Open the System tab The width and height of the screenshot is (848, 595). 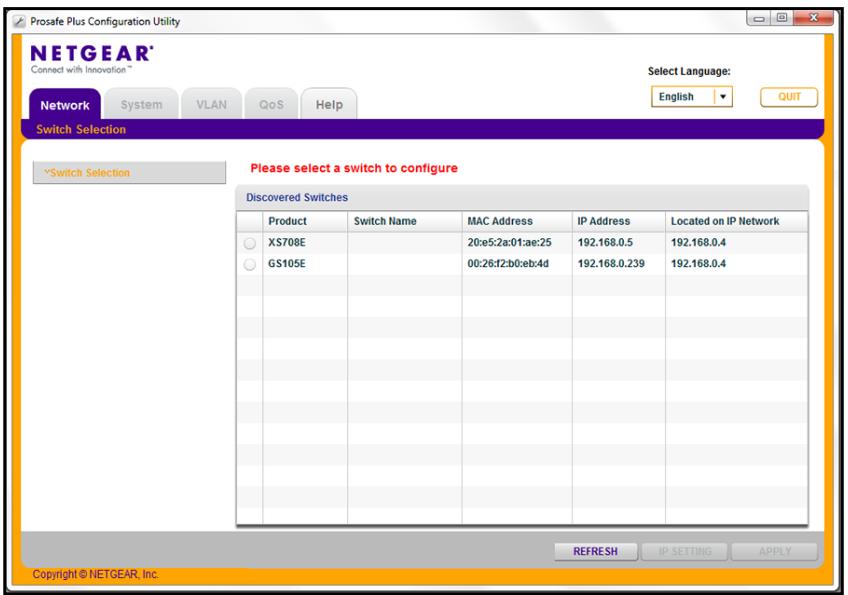coord(141,104)
